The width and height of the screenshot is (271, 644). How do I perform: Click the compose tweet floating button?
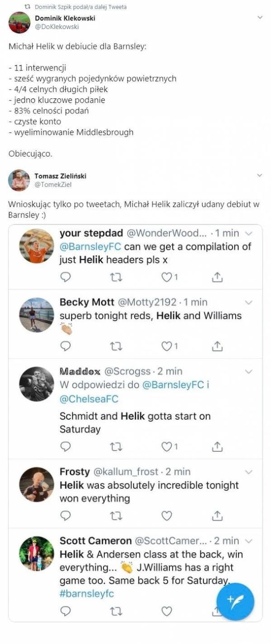tap(235, 601)
